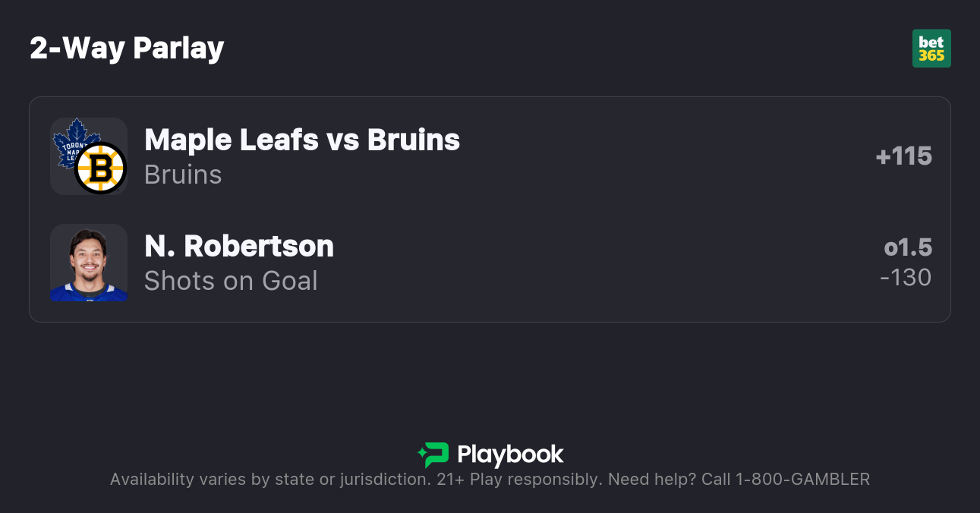980x513 pixels.
Task: Select the Shots on Goal market label
Action: [231, 281]
